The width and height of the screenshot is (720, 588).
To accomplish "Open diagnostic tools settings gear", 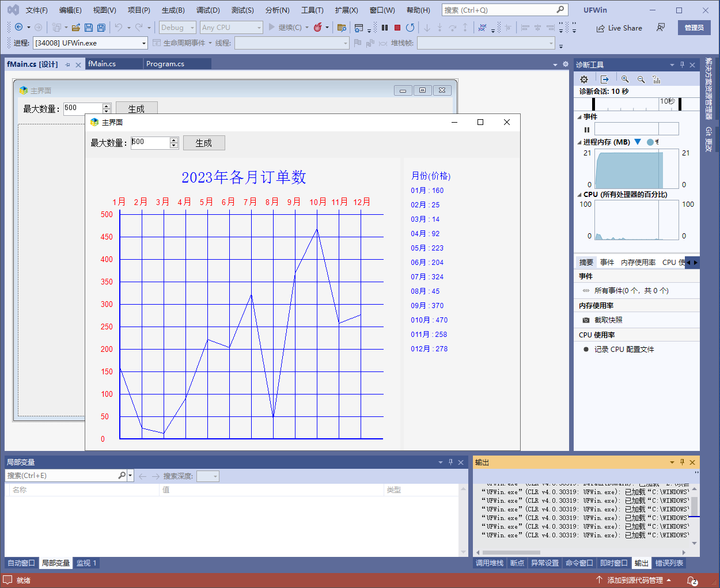I will 584,79.
